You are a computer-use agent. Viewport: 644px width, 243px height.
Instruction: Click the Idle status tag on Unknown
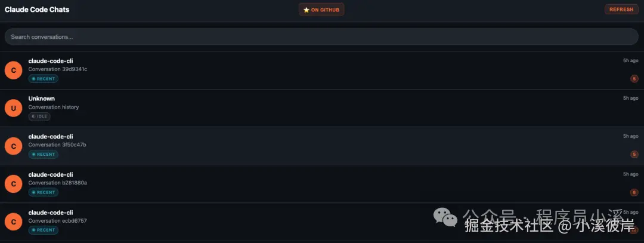pos(39,116)
